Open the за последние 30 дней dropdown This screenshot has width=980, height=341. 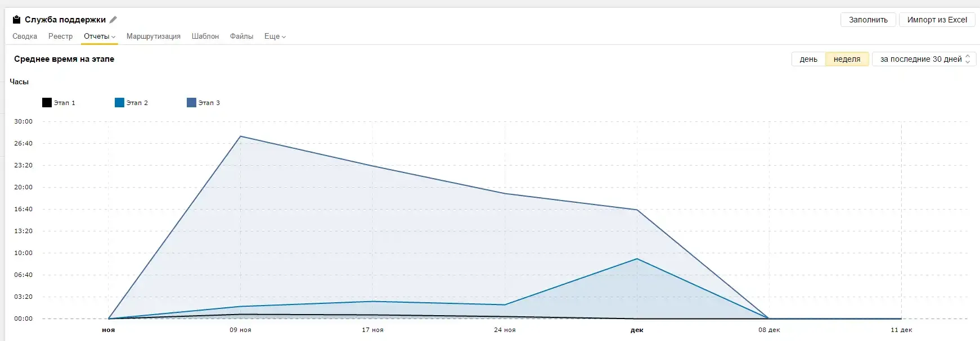(924, 59)
